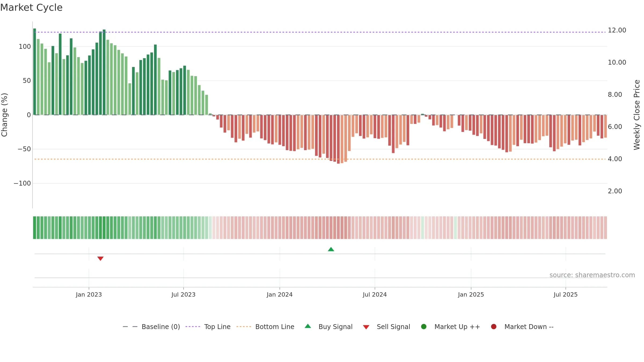Toggle the Top Line legend entry
The height and width of the screenshot is (362, 644).
[x=208, y=327]
